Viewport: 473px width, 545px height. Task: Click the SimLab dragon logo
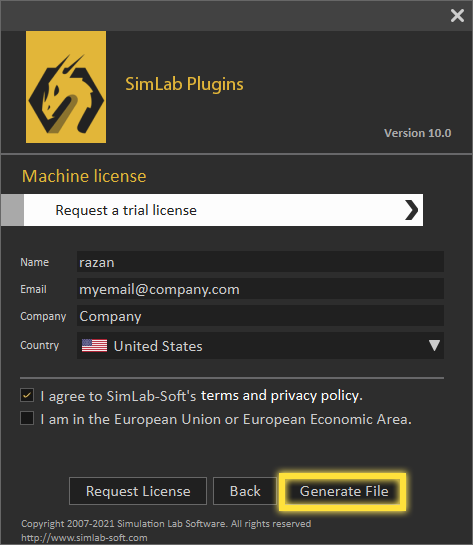point(66,87)
